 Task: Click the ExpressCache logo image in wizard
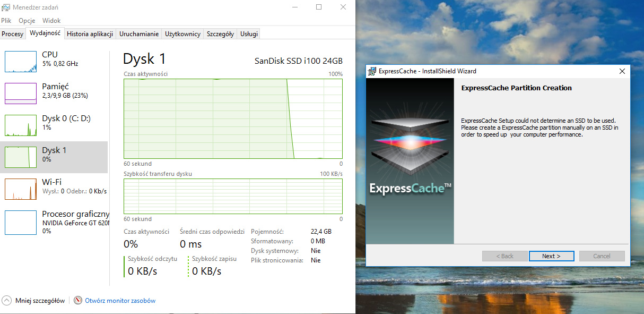410,162
